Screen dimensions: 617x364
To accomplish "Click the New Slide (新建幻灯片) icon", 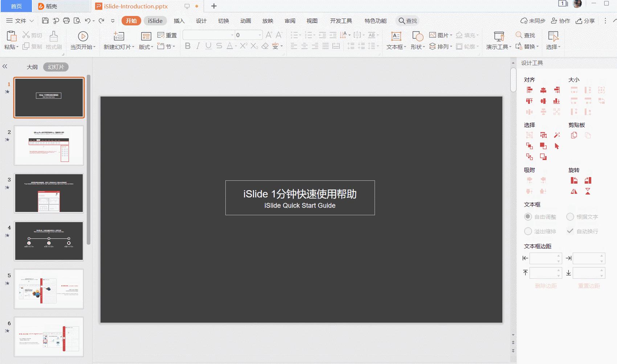I will click(119, 36).
